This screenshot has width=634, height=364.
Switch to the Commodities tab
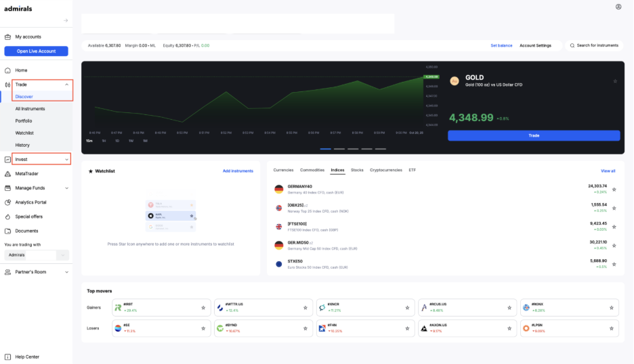pyautogui.click(x=312, y=170)
